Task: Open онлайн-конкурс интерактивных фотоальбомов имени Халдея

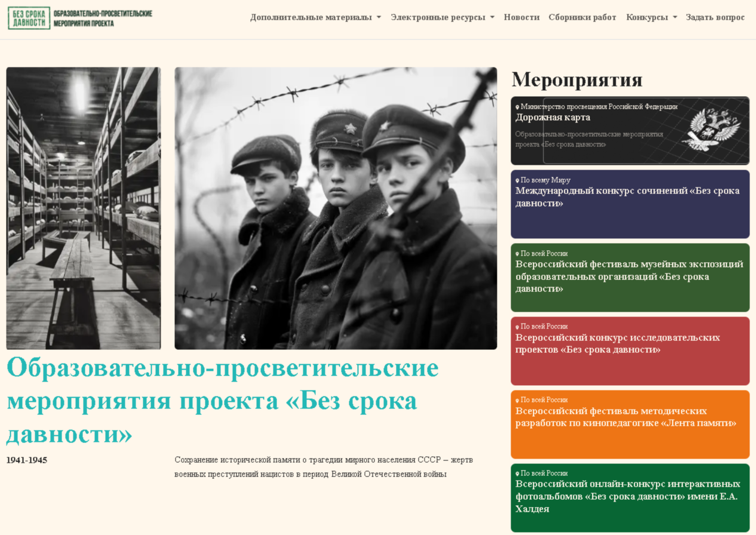Action: click(630, 498)
